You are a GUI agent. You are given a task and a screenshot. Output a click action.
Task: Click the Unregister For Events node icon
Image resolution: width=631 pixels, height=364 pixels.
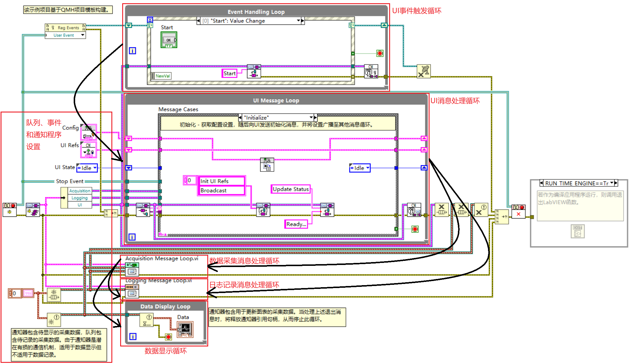[424, 71]
